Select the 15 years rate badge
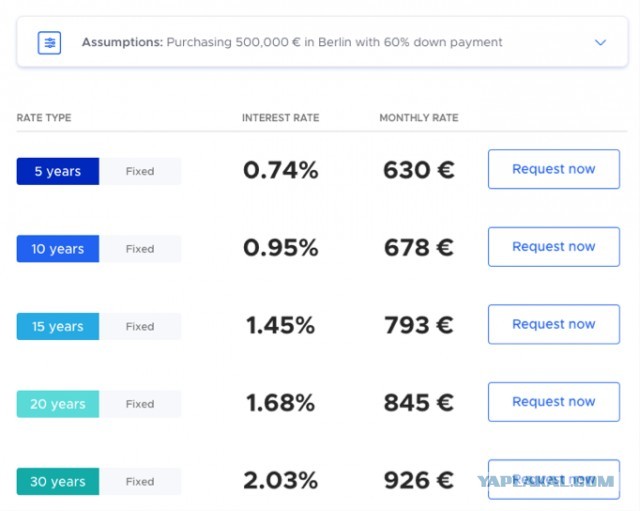The height and width of the screenshot is (511, 640). point(58,326)
